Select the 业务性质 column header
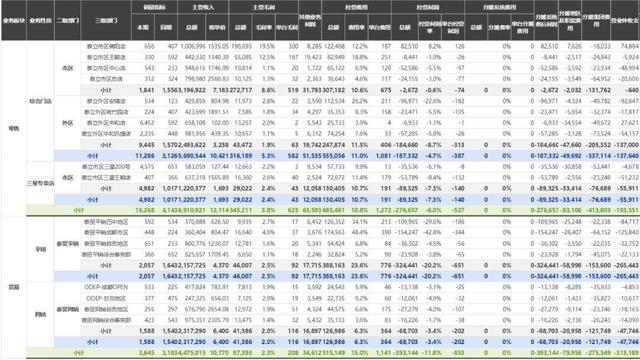The width and height of the screenshot is (640, 360). click(x=40, y=20)
